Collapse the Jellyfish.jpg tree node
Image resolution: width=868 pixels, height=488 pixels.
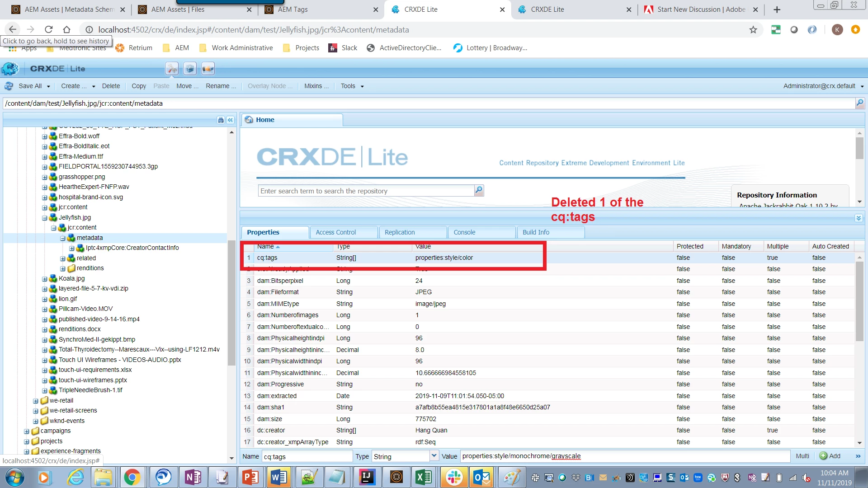coord(45,218)
